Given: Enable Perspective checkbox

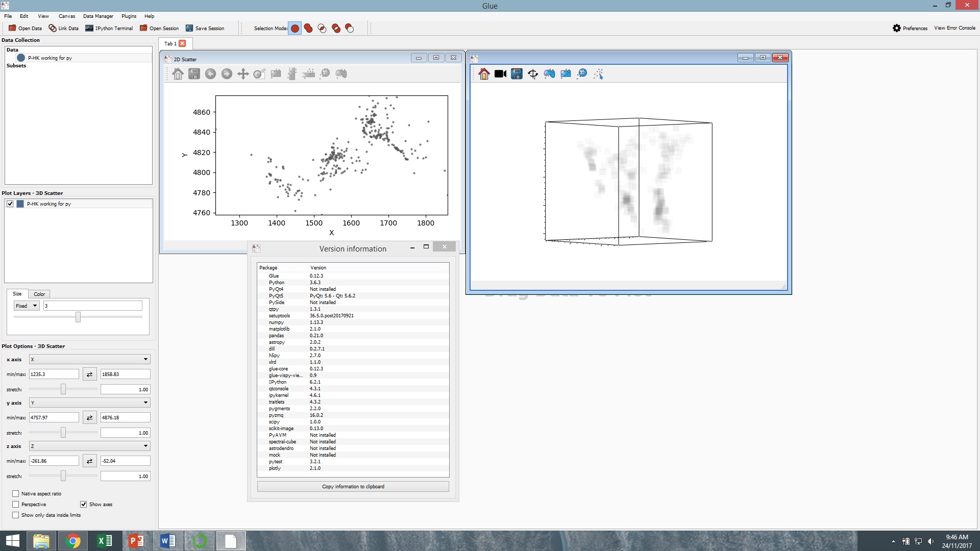Looking at the screenshot, I should pyautogui.click(x=16, y=504).
